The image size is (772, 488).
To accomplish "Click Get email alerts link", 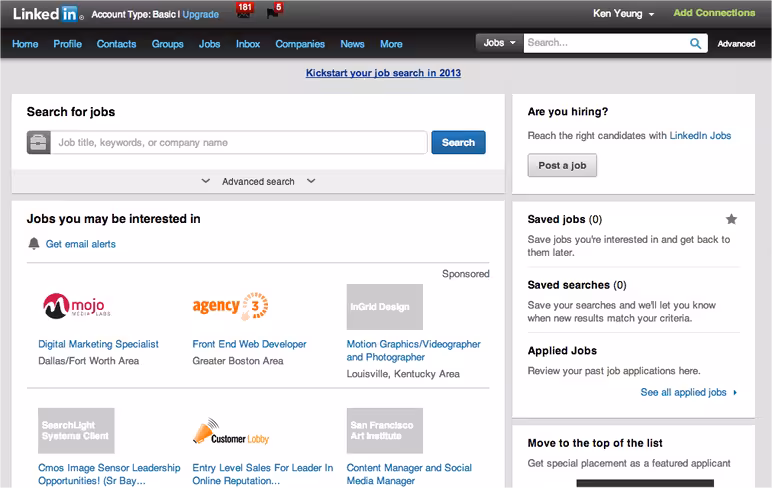I will point(81,244).
